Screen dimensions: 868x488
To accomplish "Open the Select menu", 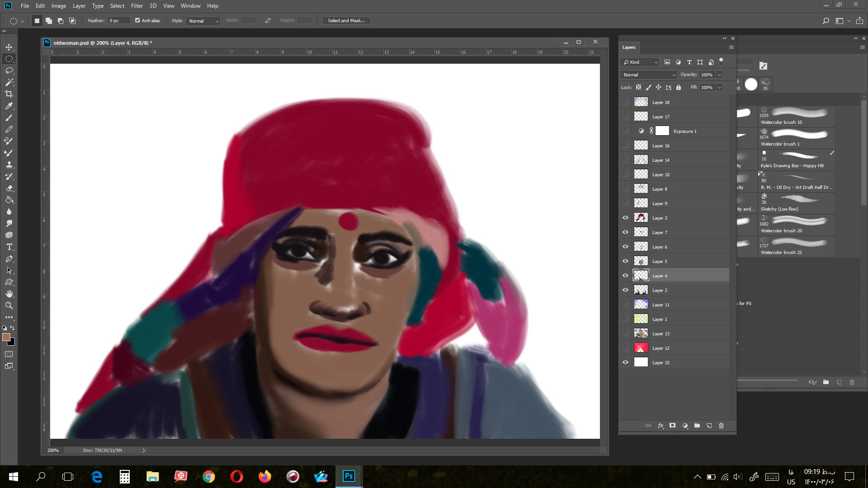I will pos(117,6).
